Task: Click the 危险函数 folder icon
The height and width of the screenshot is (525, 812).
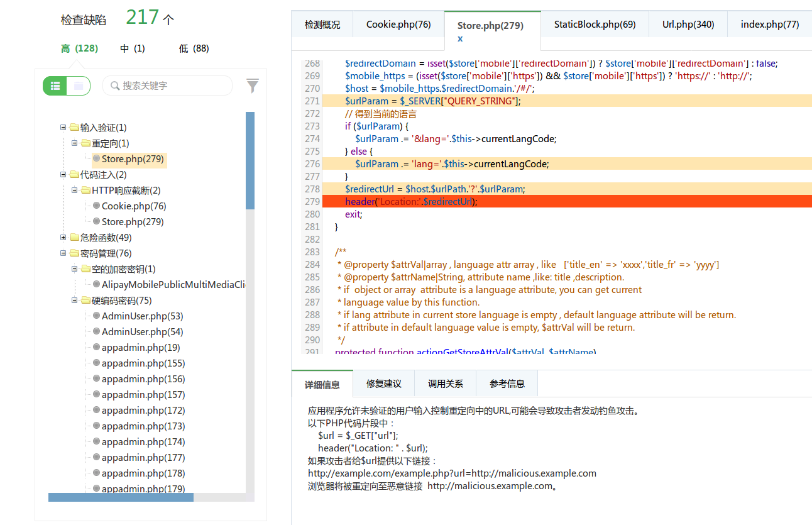Action: [x=74, y=238]
